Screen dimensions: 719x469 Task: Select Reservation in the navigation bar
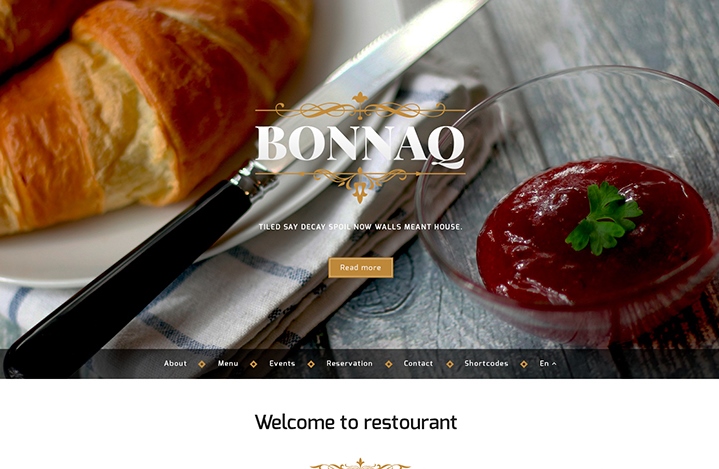pyautogui.click(x=349, y=363)
